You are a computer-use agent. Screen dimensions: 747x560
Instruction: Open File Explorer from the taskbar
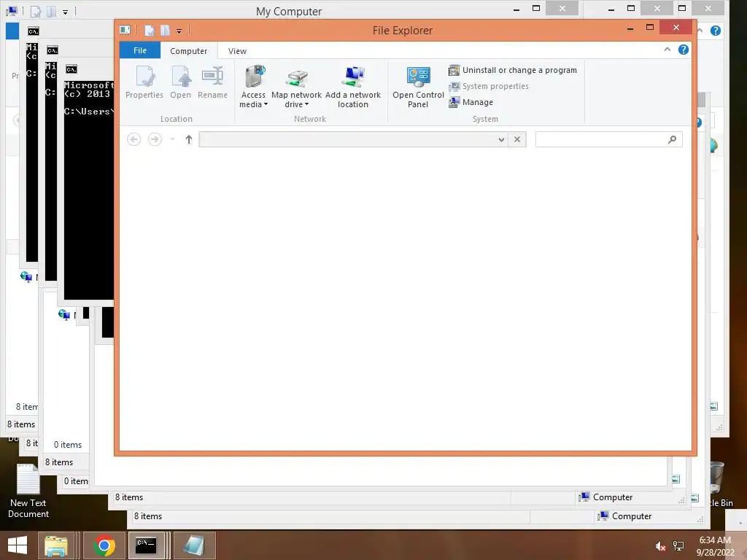[55, 545]
